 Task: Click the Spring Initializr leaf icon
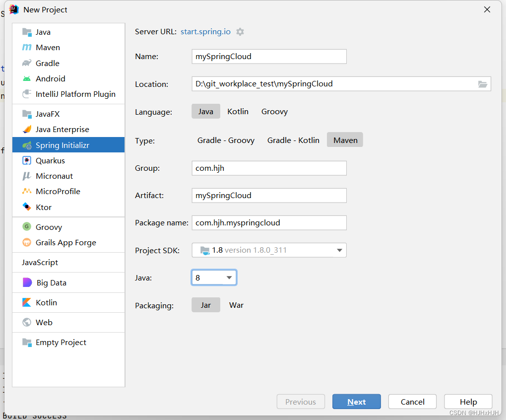[x=27, y=145]
